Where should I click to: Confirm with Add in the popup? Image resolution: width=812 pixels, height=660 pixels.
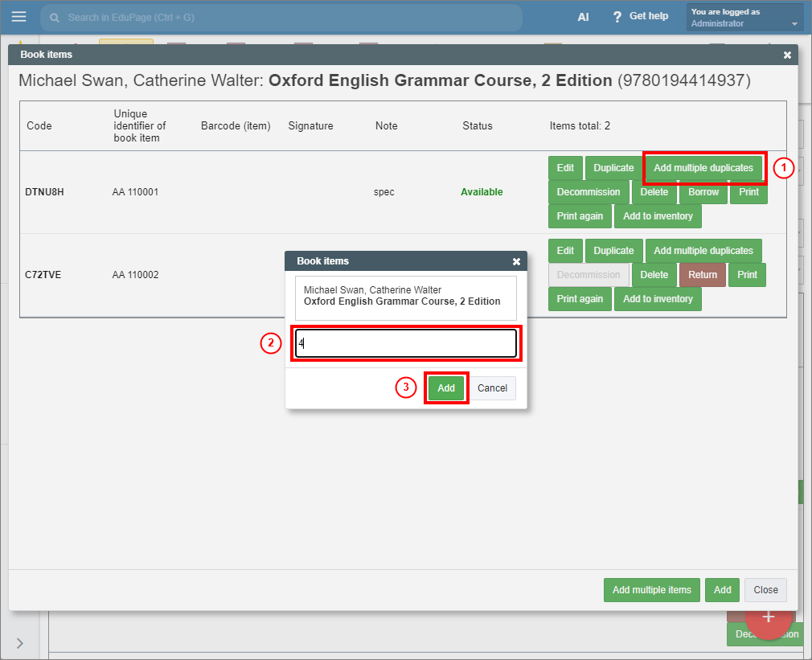446,388
